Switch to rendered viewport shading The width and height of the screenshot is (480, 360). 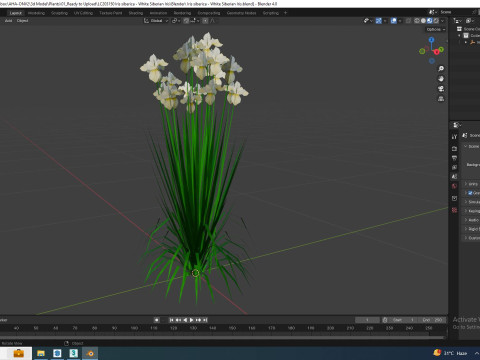pyautogui.click(x=436, y=21)
